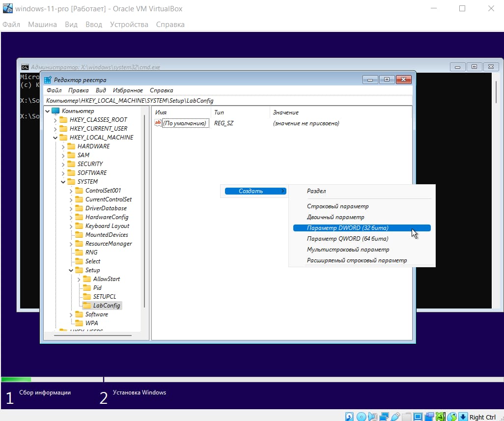The width and height of the screenshot is (504, 421).
Task: Select the ResourceManager key
Action: click(109, 244)
